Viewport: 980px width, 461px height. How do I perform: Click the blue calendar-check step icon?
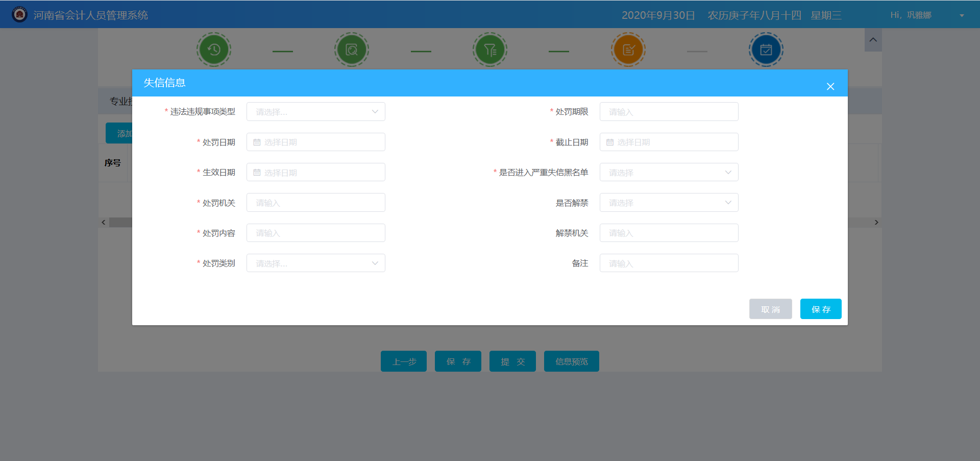766,49
